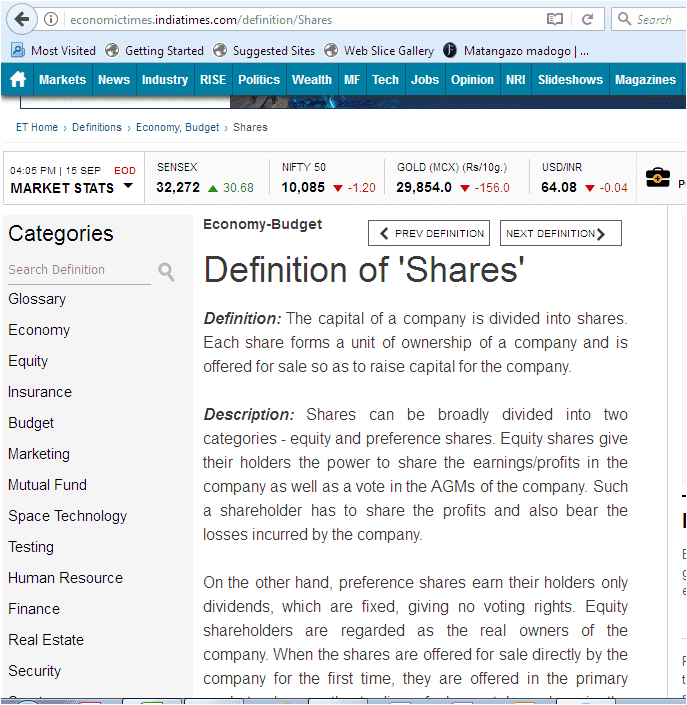687x705 pixels.
Task: Open the portfolio briefcase icon
Action: tap(658, 178)
